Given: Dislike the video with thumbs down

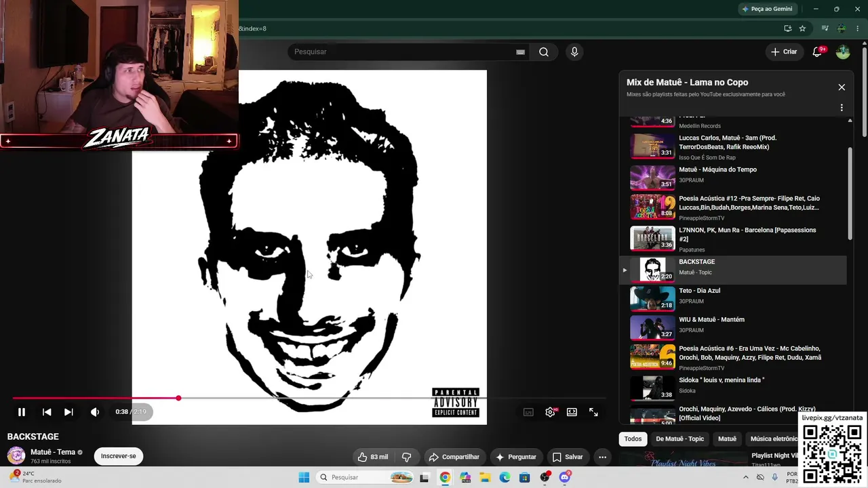Looking at the screenshot, I should pos(407,457).
